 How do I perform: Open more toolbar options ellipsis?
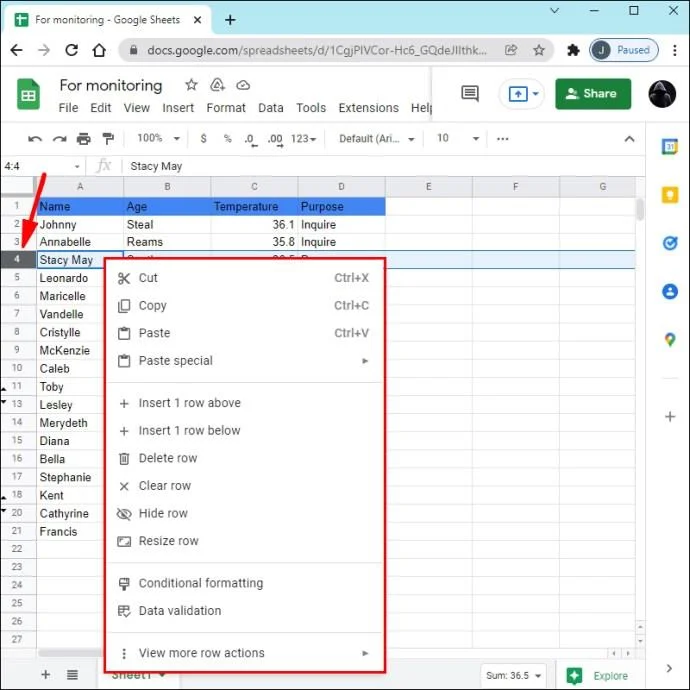[503, 139]
